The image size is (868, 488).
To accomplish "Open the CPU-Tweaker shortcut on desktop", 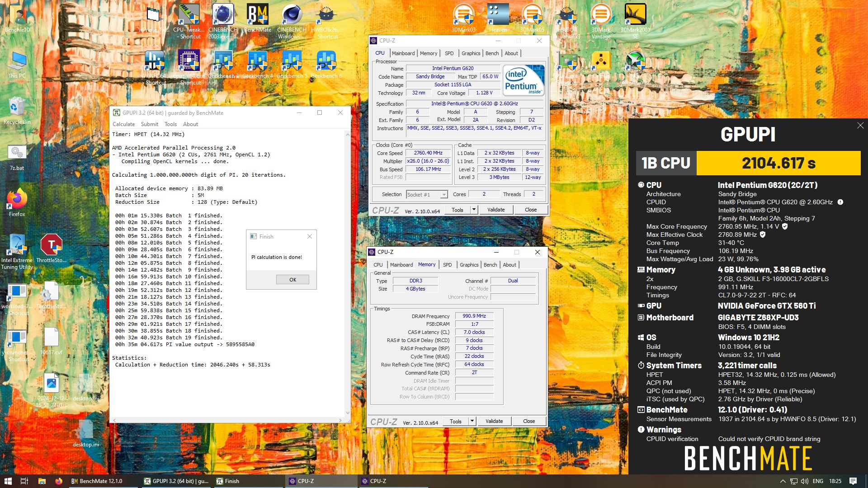I will 189,21.
